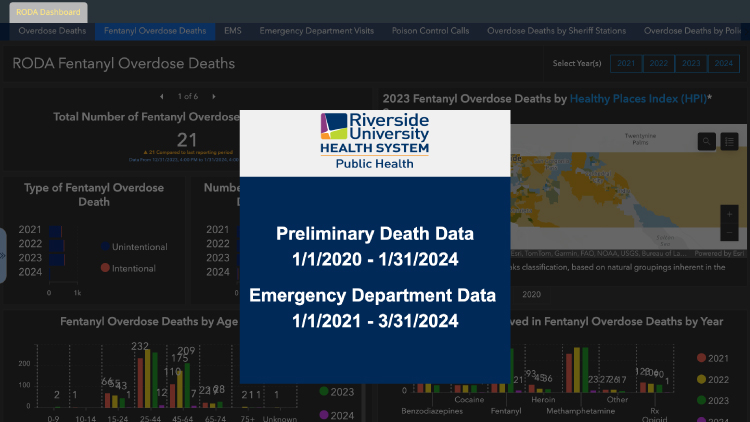
Task: Open the map search tool
Action: [x=706, y=142]
